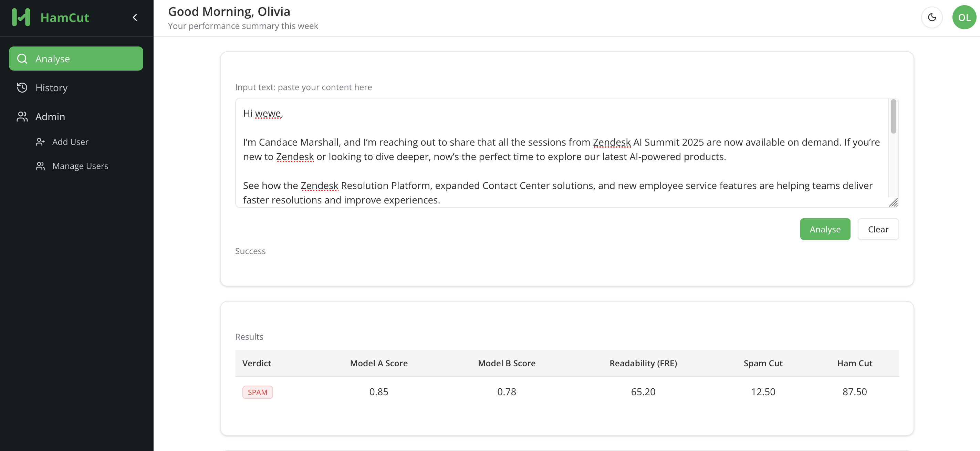Screen dimensions: 980x451
Task: Collapse the sidebar with the chevron arrow
Action: [135, 18]
